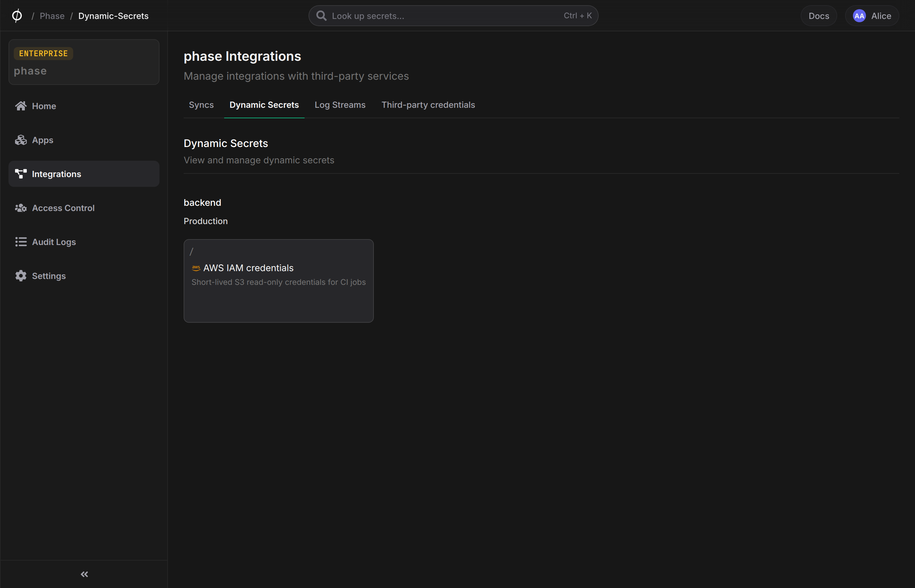Open the Alice user menu
Image resolution: width=915 pixels, height=588 pixels.
tap(872, 16)
